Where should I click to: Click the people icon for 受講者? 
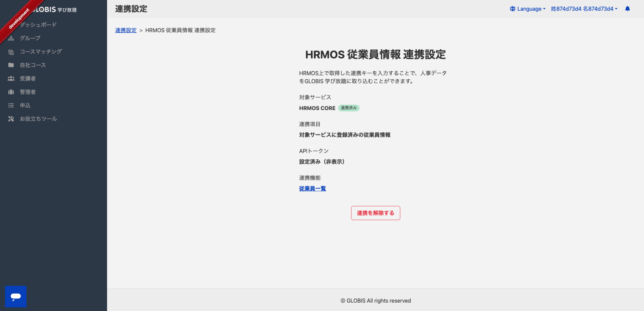11,79
